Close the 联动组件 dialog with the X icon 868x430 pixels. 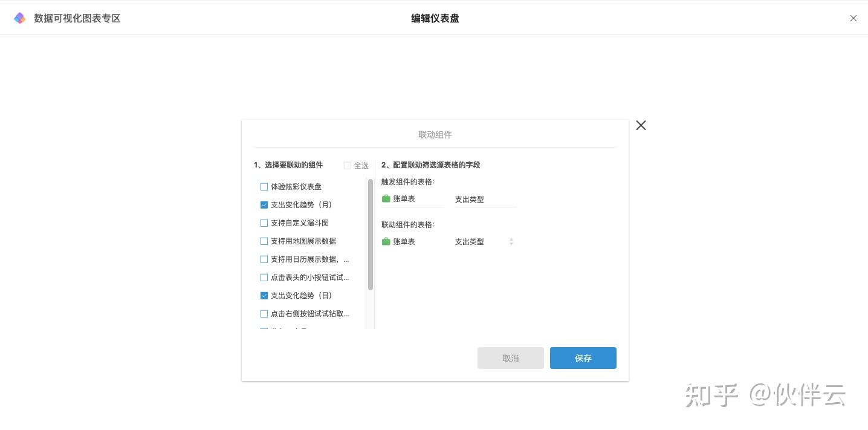coord(641,125)
